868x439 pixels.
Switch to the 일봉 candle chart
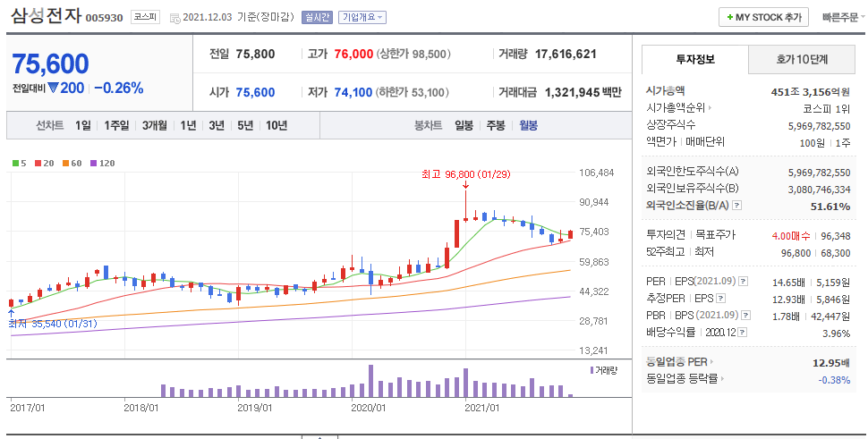(x=464, y=125)
